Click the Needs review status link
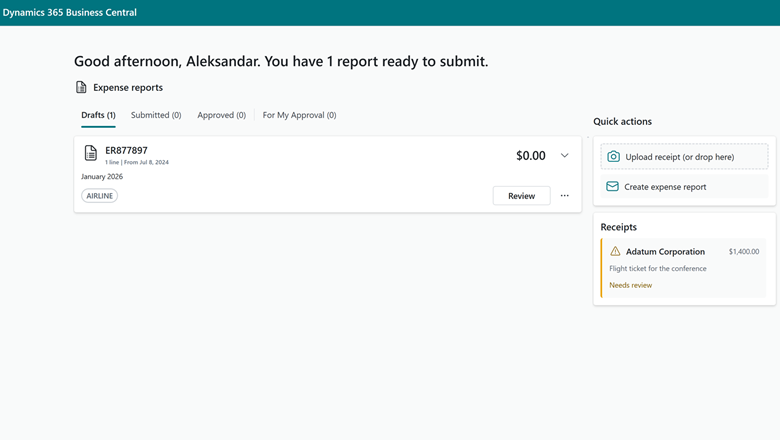This screenshot has height=440, width=780. click(631, 285)
